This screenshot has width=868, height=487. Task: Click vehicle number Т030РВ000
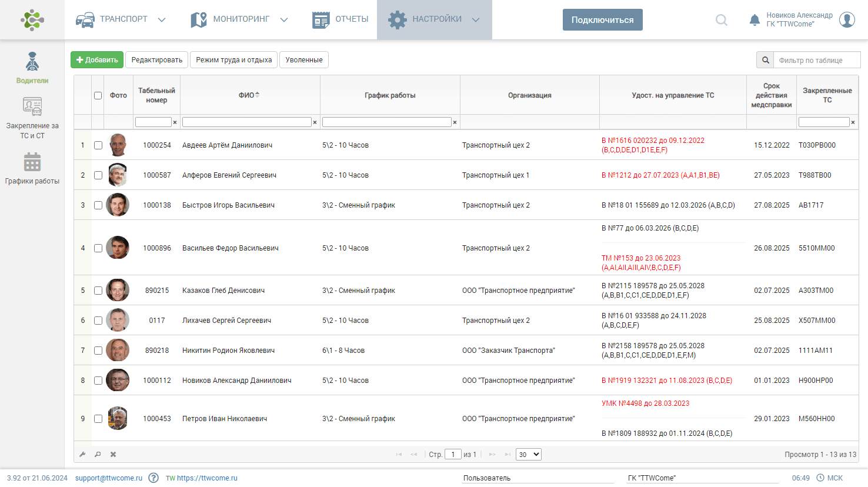pos(817,145)
